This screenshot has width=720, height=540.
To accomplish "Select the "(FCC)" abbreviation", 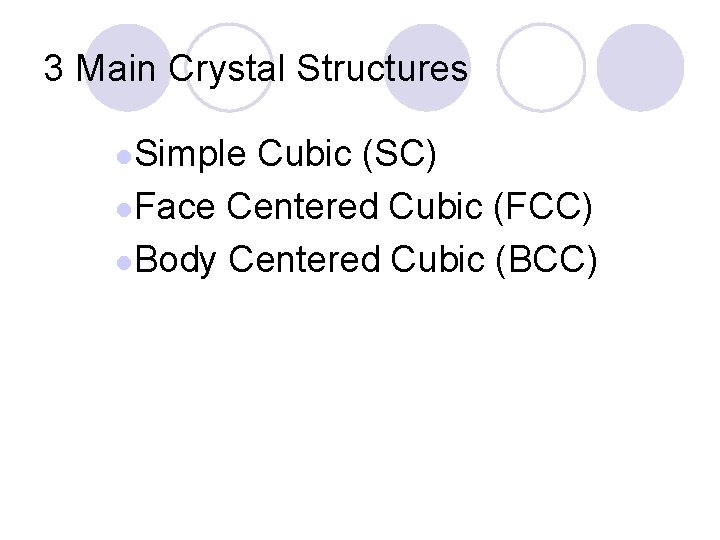I will point(543,207).
